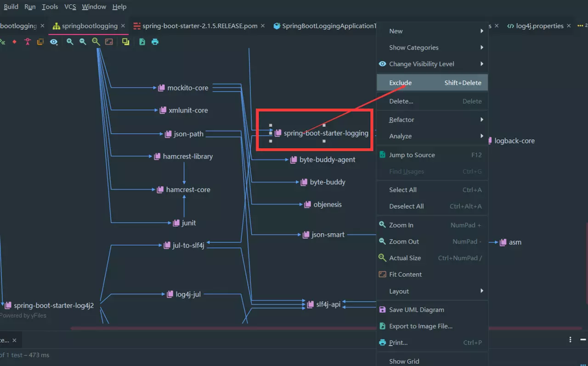The width and height of the screenshot is (588, 366).
Task: Click the diagram horizontal scrollbar
Action: (x=326, y=328)
